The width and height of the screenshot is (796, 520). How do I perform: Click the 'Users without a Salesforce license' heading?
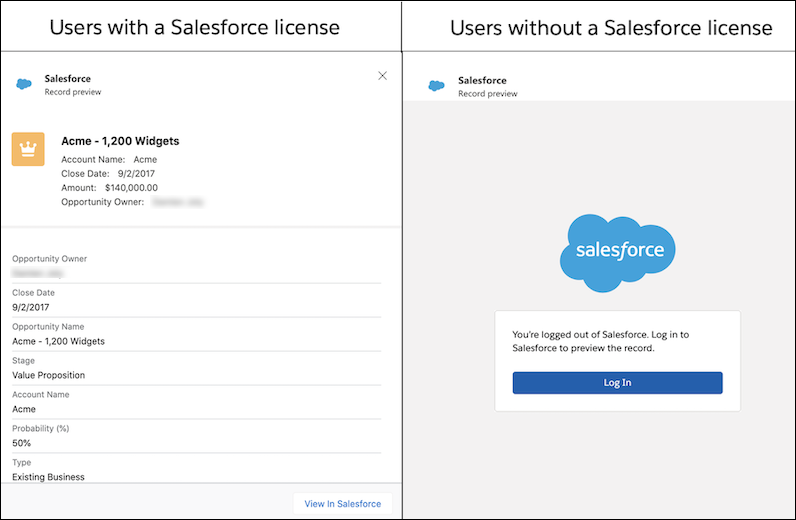tap(611, 27)
